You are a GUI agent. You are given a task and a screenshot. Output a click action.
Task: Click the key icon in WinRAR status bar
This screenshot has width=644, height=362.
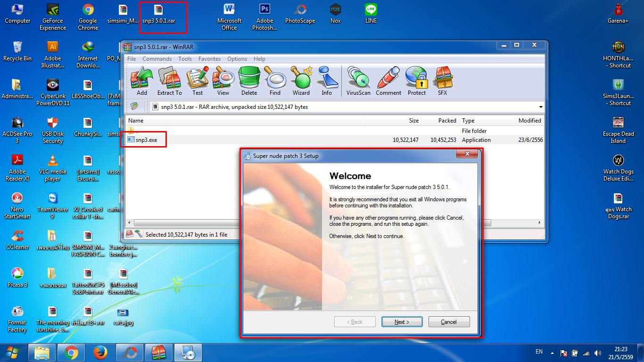[139, 234]
